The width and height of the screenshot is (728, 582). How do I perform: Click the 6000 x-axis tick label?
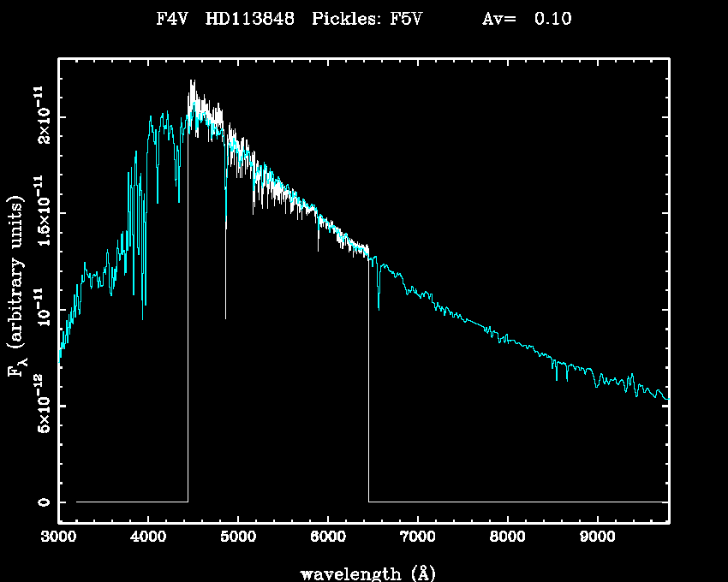click(x=328, y=537)
